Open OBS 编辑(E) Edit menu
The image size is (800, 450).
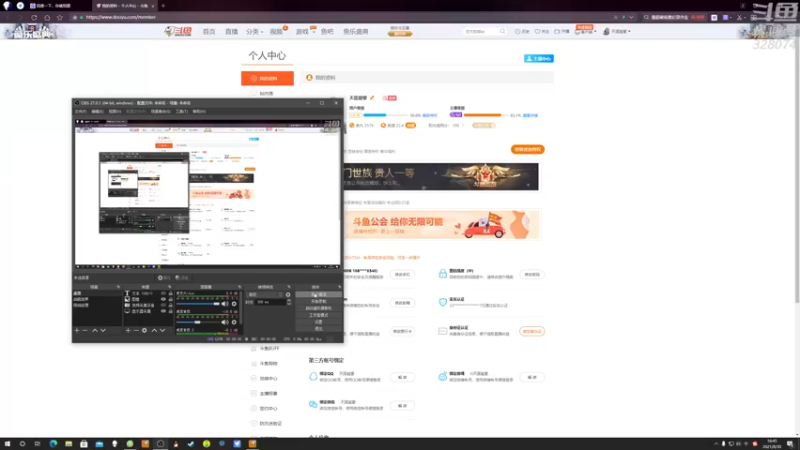(x=97, y=111)
